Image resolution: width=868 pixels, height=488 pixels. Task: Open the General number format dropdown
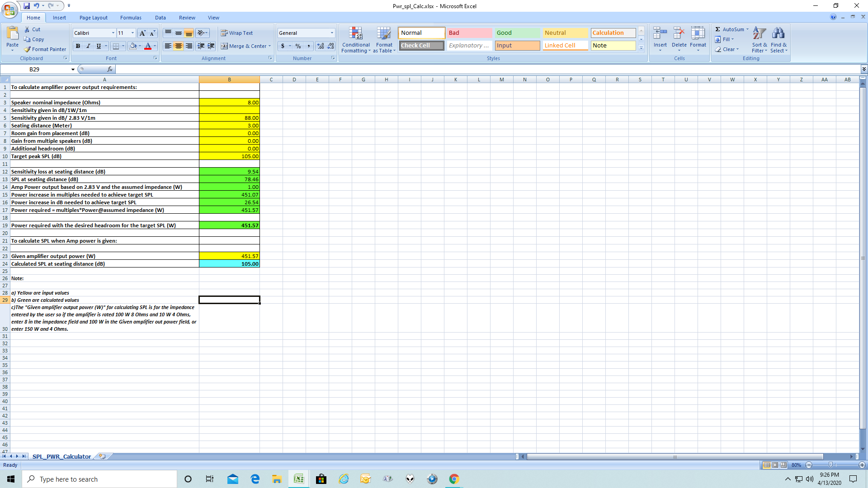(x=332, y=33)
